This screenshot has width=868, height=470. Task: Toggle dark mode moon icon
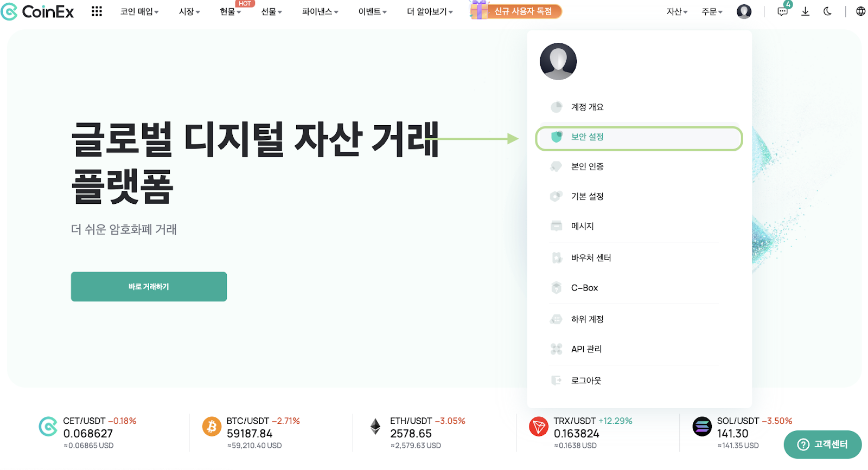tap(827, 11)
